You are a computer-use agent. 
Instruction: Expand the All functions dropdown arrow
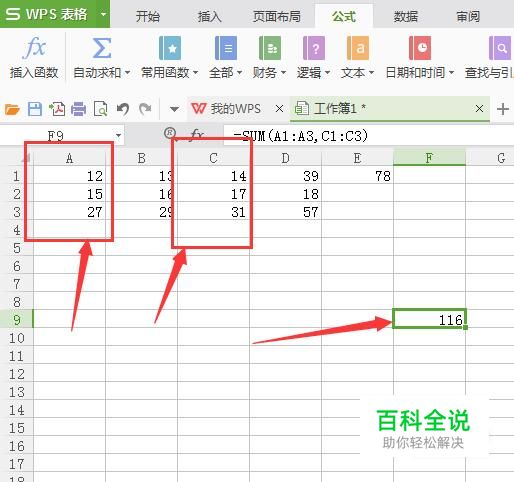239,72
